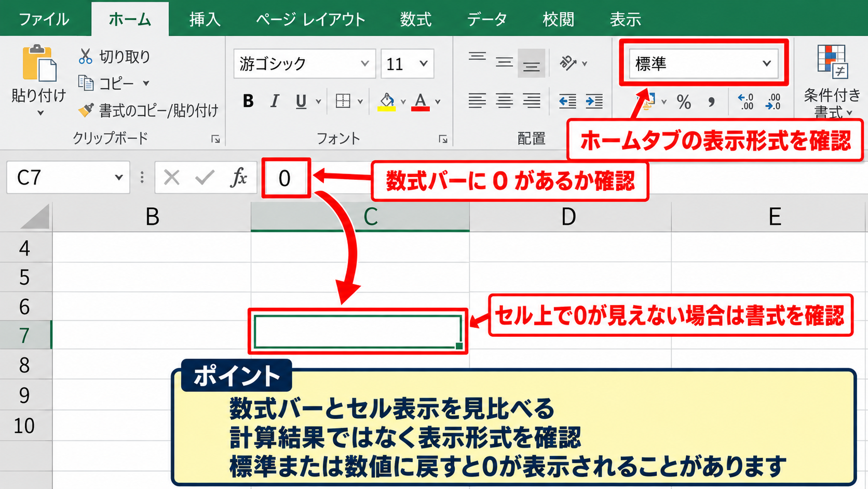The width and height of the screenshot is (868, 489).
Task: Align text to middle of cell
Action: point(504,63)
